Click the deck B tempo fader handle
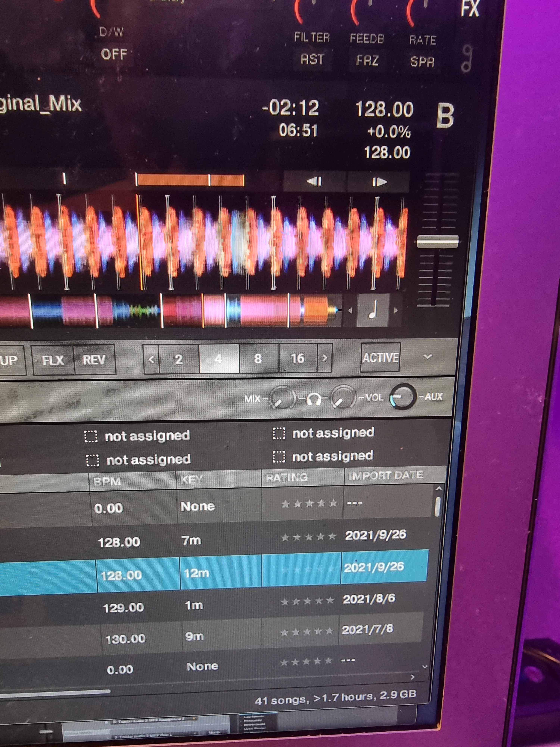The image size is (560, 747). pyautogui.click(x=438, y=241)
